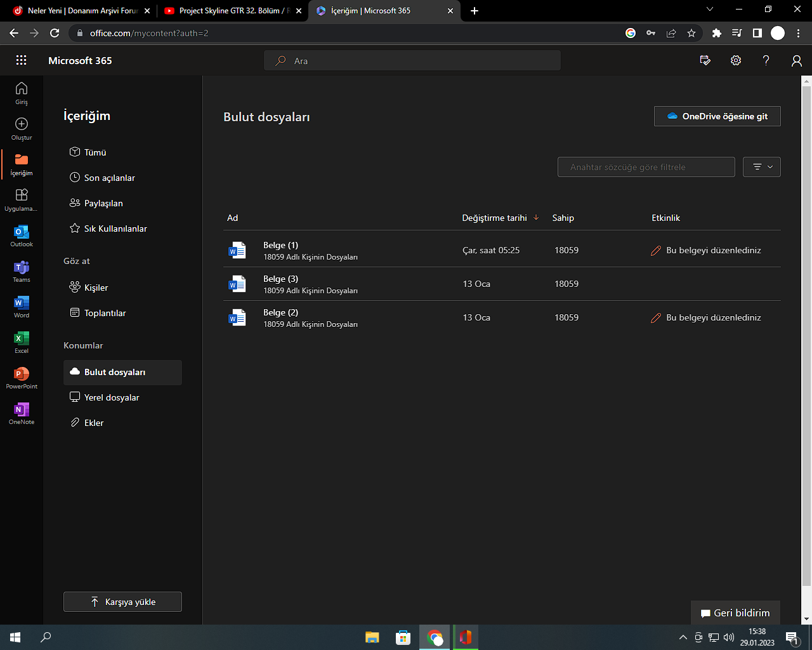Open Belge (1) document
The width and height of the screenshot is (812, 650).
pyautogui.click(x=280, y=245)
